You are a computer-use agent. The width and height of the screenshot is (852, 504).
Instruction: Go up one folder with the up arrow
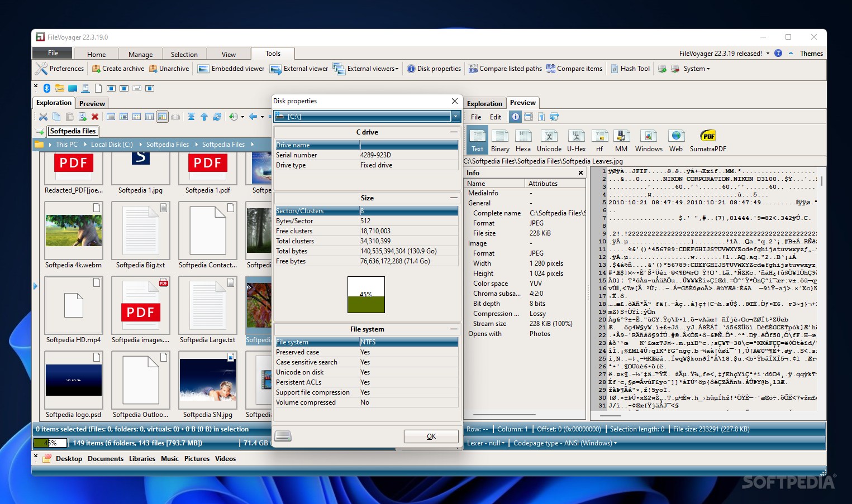point(204,117)
